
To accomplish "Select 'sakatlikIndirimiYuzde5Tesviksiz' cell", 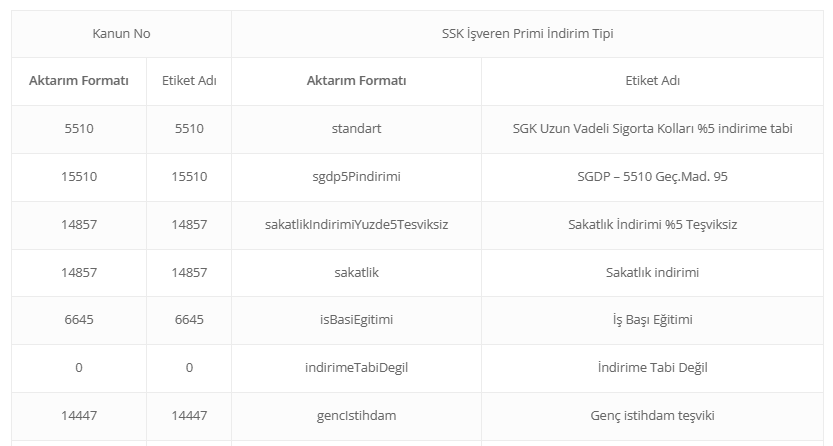I will click(356, 225).
